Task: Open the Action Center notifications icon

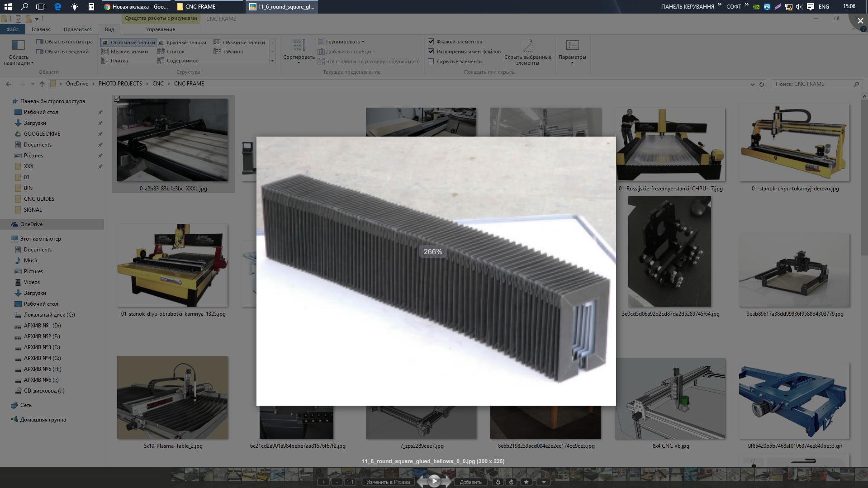Action: 811,7
